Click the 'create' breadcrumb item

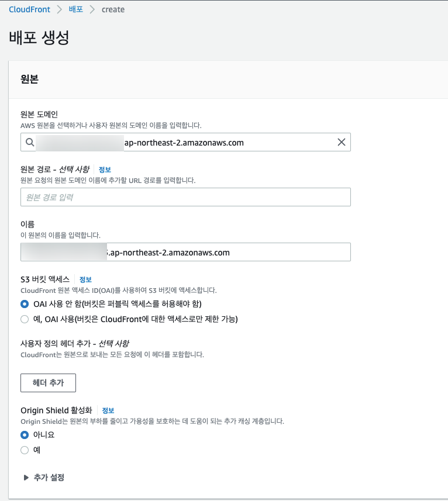pos(112,9)
